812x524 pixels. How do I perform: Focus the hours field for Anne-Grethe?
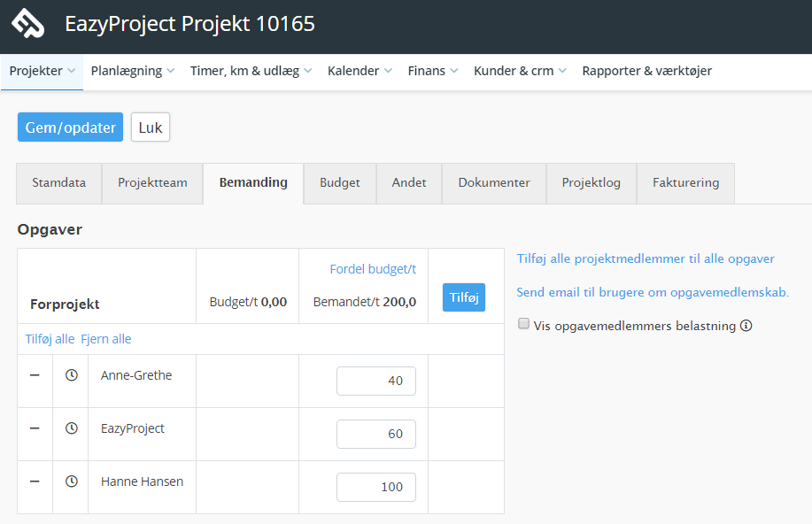click(x=376, y=381)
